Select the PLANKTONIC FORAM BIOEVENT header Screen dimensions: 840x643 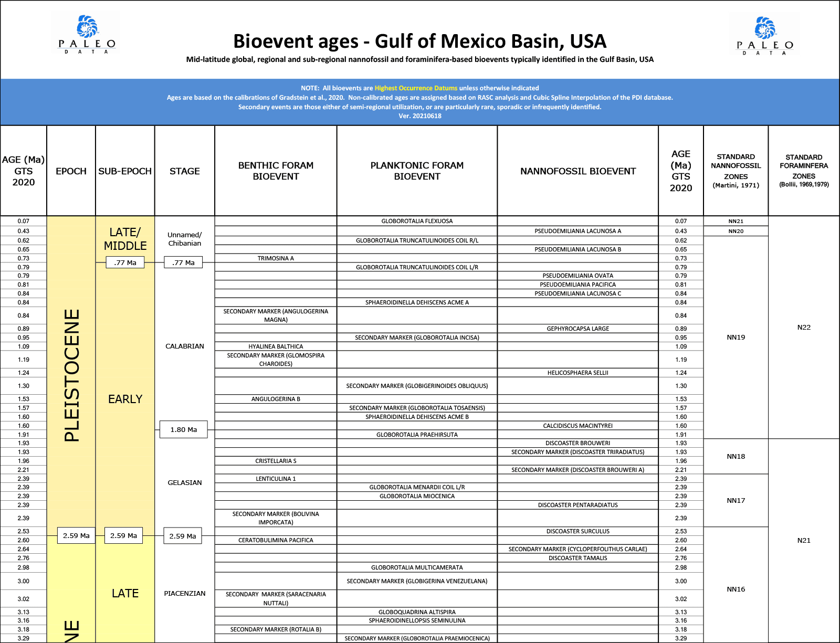pos(417,171)
